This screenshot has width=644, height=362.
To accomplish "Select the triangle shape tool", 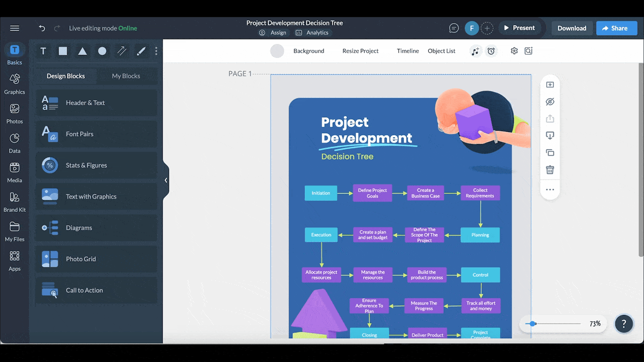I will point(83,51).
